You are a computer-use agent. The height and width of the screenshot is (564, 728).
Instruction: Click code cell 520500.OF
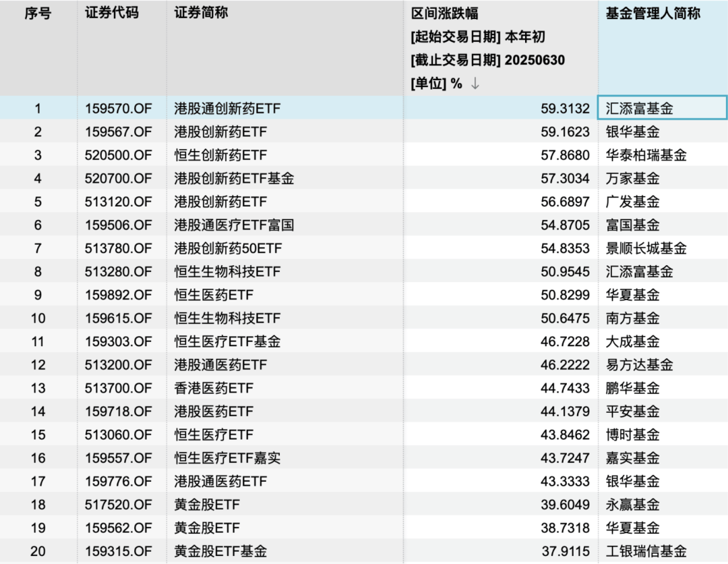coord(119,155)
